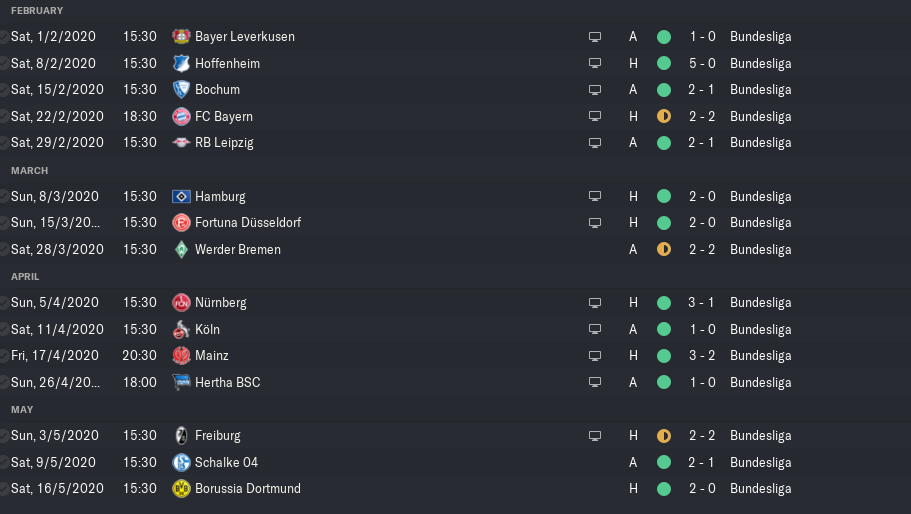
Task: Click Bundesliga competition link in Bochum row
Action: (x=760, y=90)
